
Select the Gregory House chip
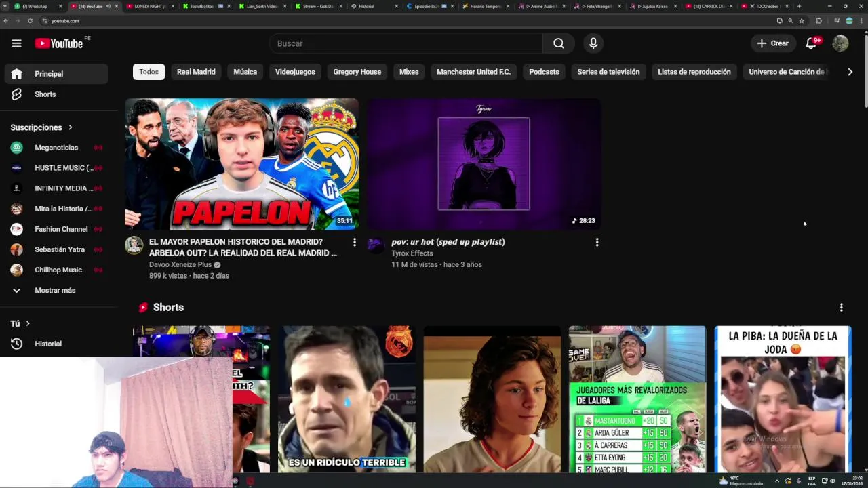click(357, 72)
